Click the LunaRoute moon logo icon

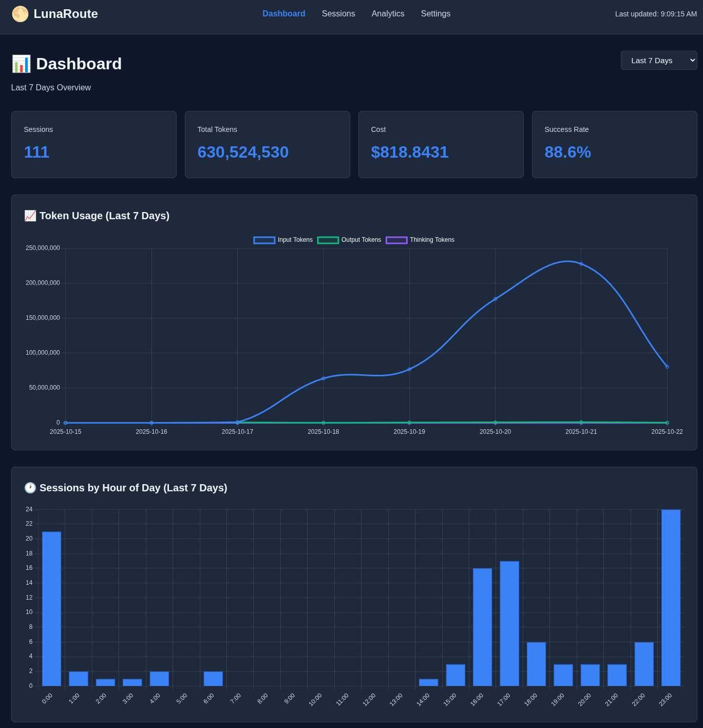(20, 14)
